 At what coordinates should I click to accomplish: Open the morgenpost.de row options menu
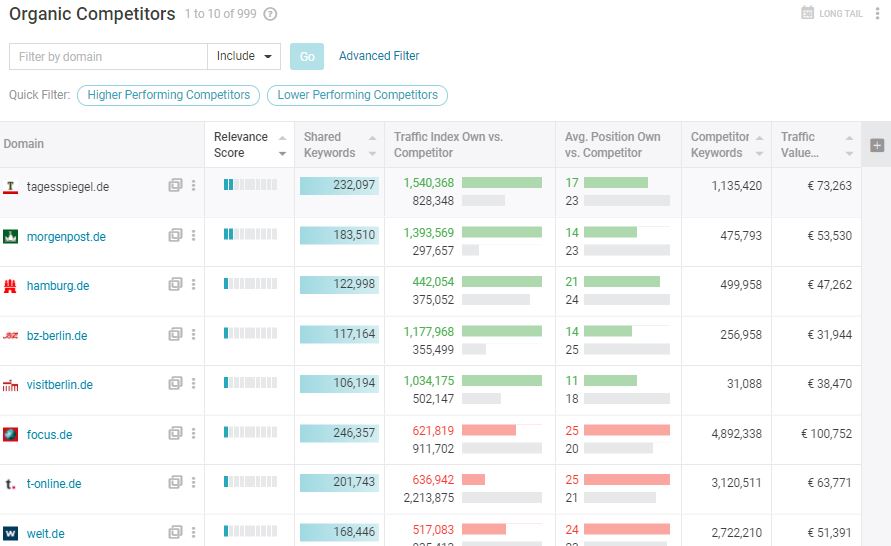(193, 235)
